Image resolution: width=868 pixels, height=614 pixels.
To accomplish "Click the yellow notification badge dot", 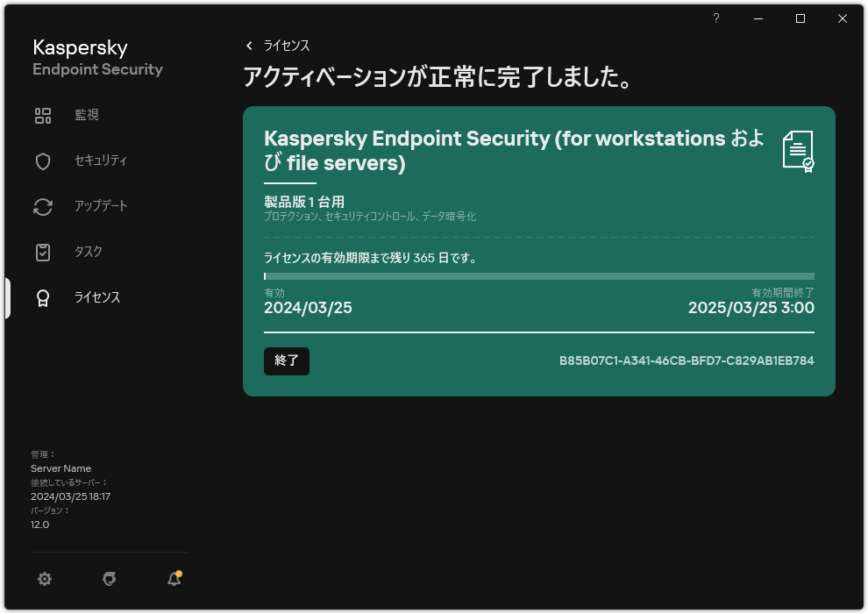I will [181, 572].
